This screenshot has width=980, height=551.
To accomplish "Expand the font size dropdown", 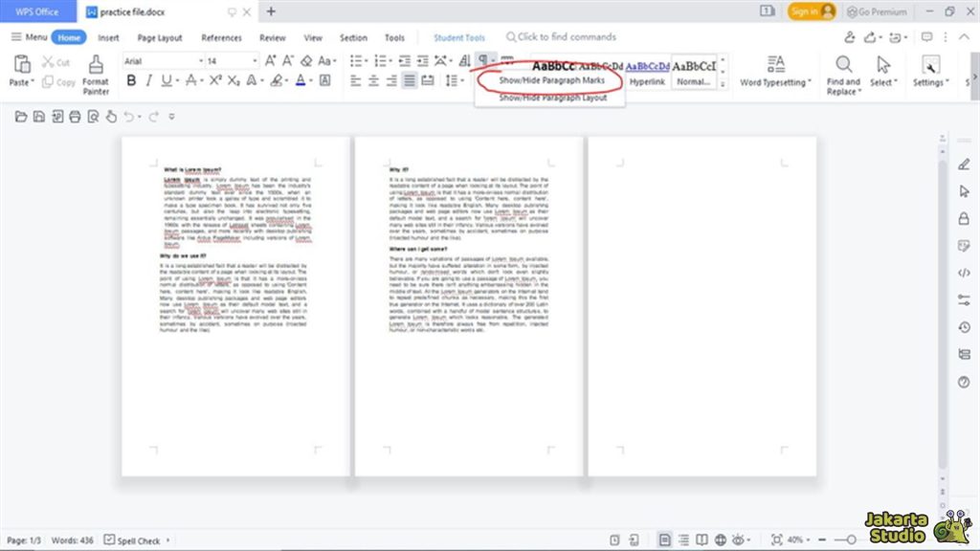I will (x=255, y=60).
